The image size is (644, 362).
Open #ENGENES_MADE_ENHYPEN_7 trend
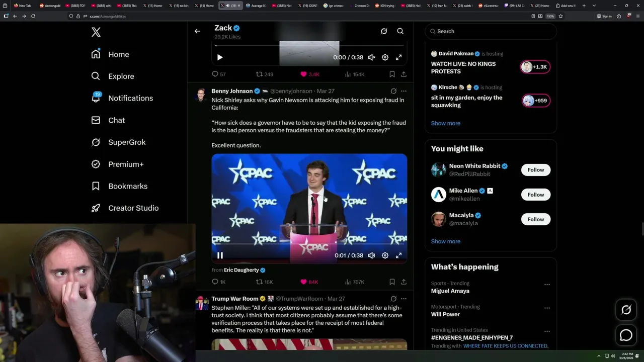tap(472, 338)
